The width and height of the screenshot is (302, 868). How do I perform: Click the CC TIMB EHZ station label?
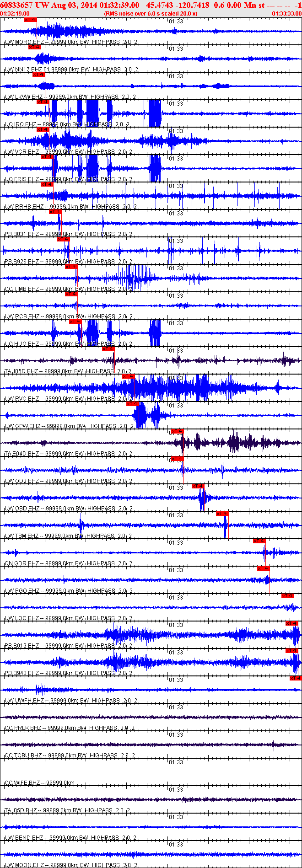(x=22, y=289)
